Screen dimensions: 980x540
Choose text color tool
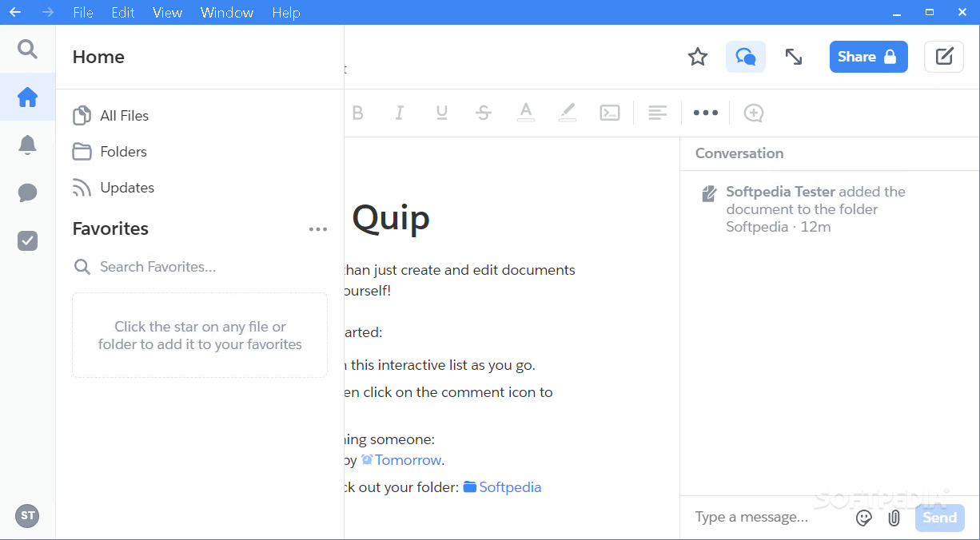[525, 113]
